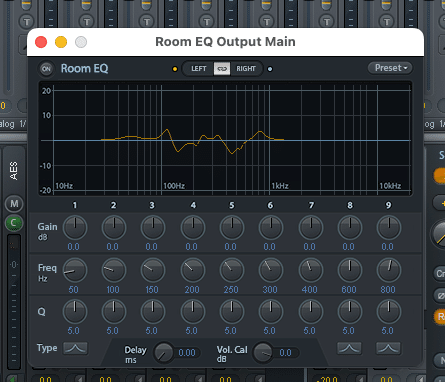
Task: Click the Gain knob for band 5
Action: (232, 228)
